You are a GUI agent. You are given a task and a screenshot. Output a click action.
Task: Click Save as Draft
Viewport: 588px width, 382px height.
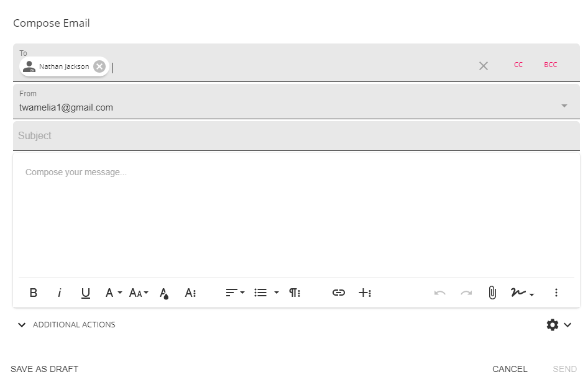[x=45, y=369]
